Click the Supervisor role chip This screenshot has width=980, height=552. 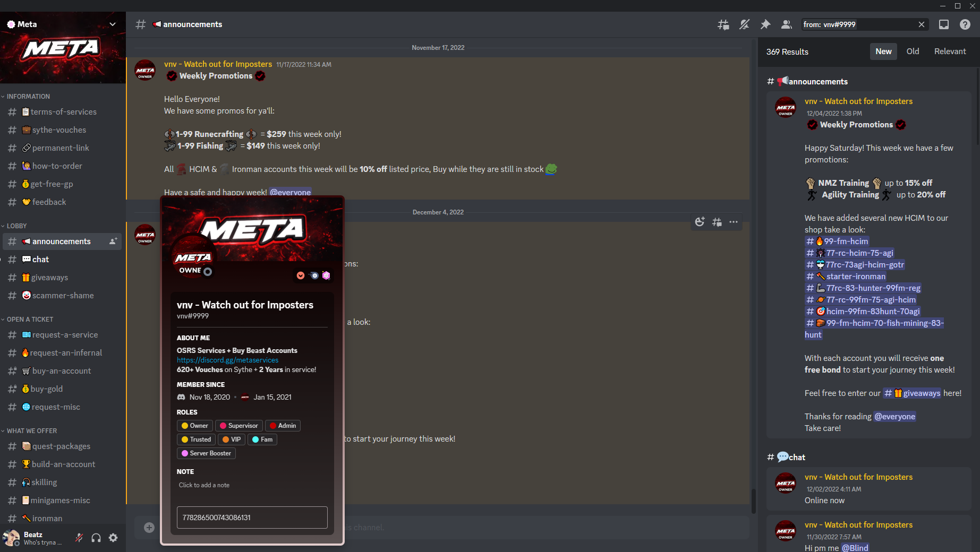click(x=239, y=426)
